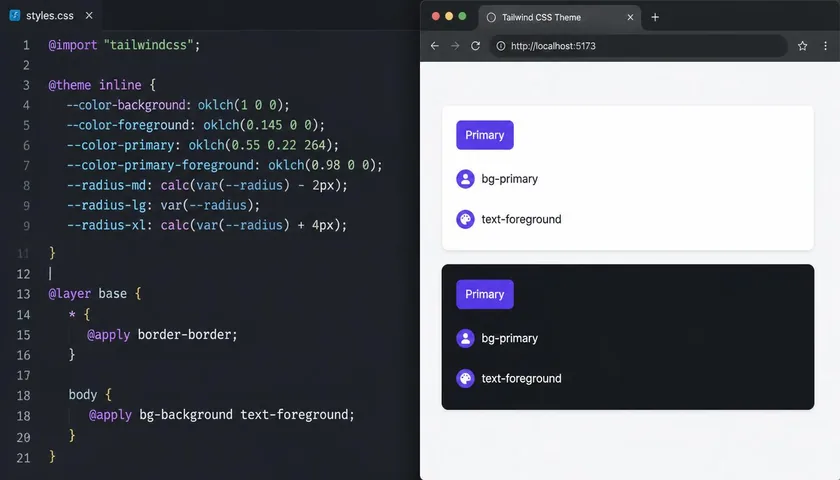Select the styles.css editor tab
The width and height of the screenshot is (840, 480).
51,16
